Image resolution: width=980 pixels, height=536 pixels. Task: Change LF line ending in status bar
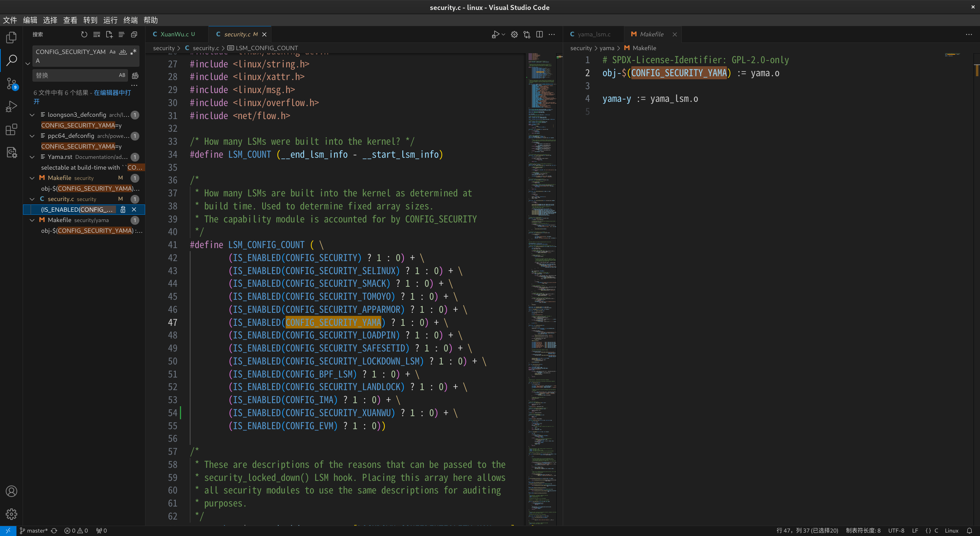pos(915,531)
